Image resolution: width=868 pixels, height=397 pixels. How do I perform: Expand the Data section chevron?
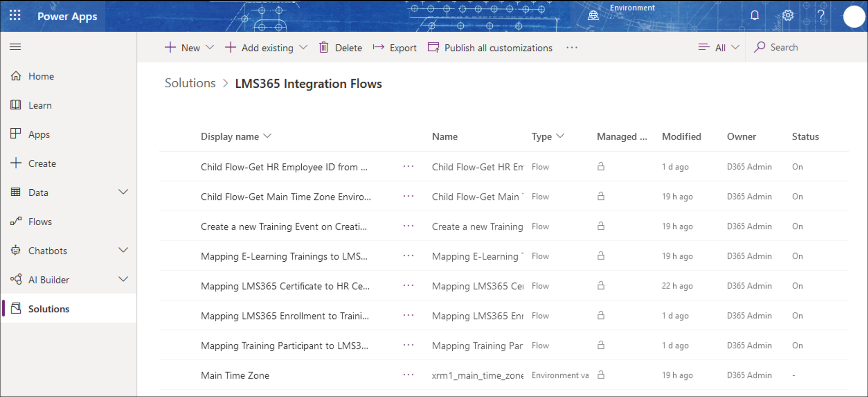(123, 192)
